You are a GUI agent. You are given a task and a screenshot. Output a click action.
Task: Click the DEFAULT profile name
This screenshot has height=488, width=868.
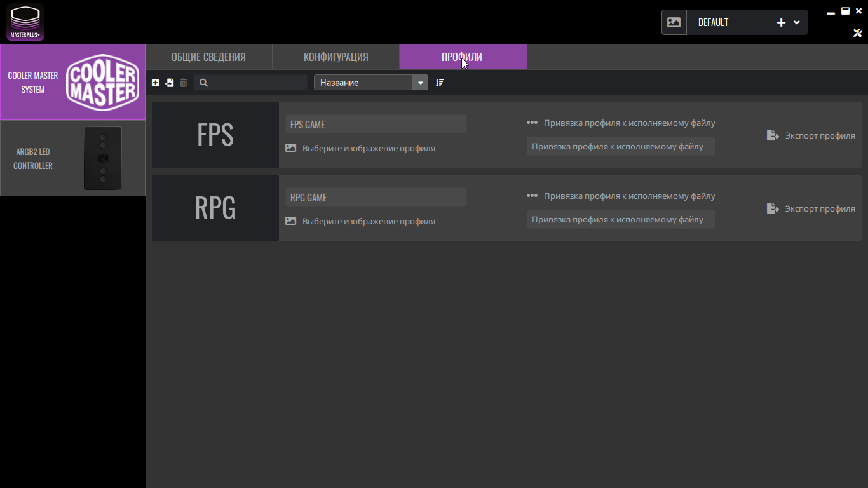[713, 22]
